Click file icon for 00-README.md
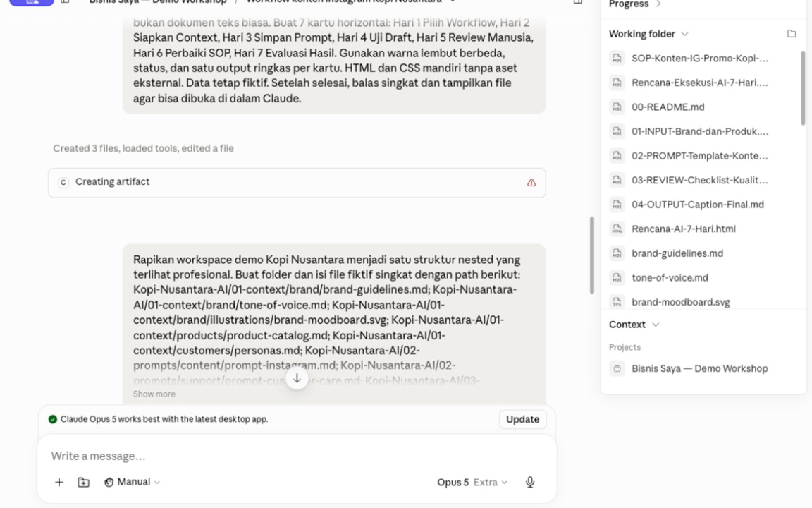This screenshot has height=508, width=812. point(617,107)
